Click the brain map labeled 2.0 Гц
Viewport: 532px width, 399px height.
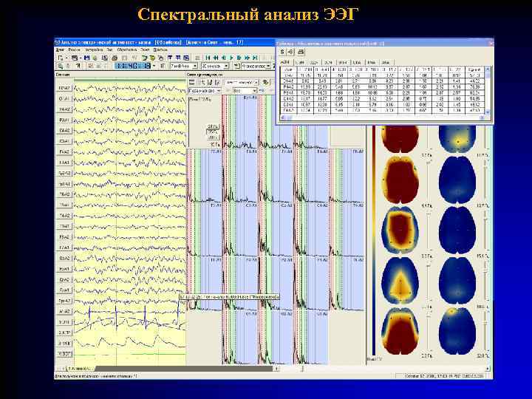pyautogui.click(x=400, y=332)
